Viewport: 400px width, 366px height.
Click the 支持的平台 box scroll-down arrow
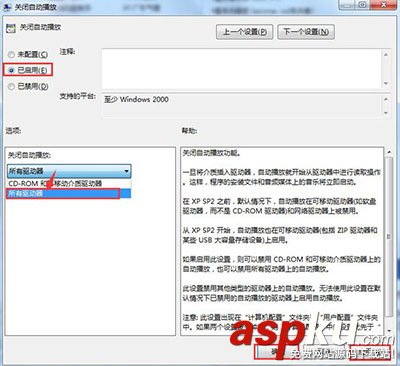point(386,113)
